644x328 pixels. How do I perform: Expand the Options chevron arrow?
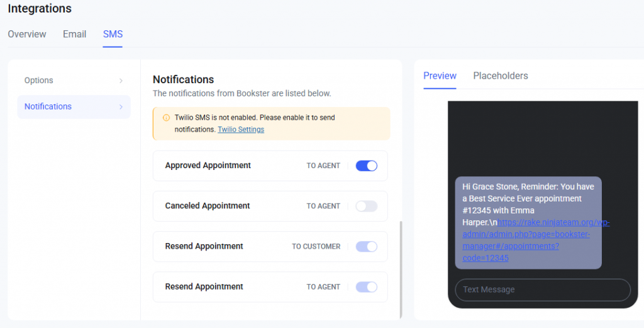tap(121, 81)
